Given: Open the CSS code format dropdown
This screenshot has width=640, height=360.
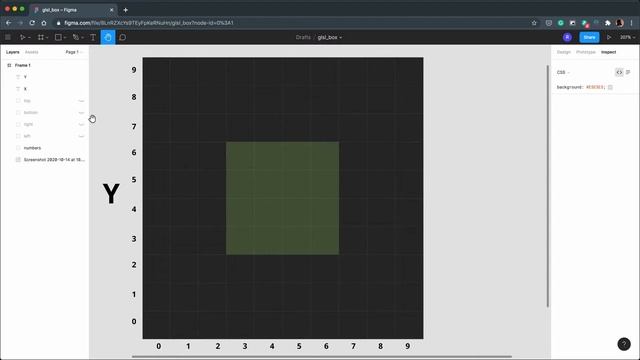Looking at the screenshot, I should point(563,72).
